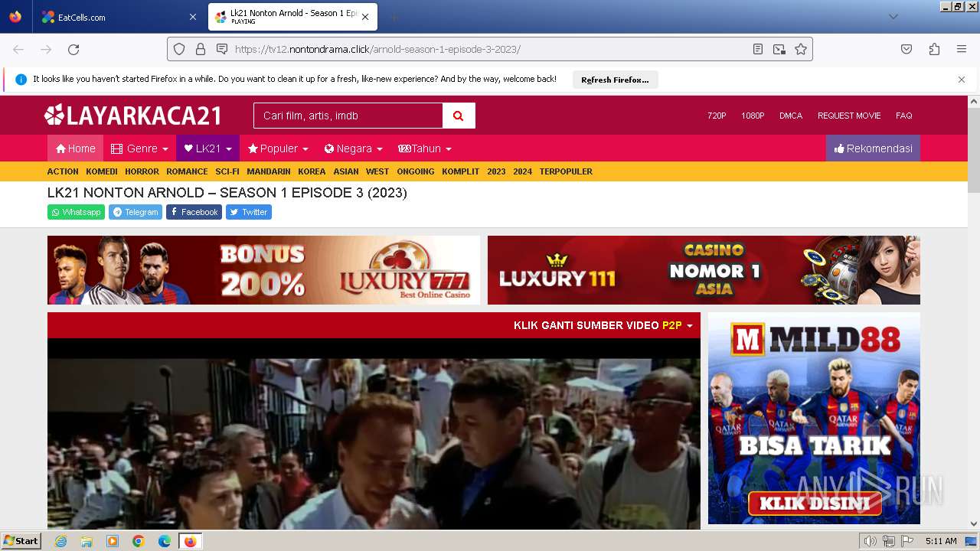The image size is (980, 551).
Task: Select the Lk21 Nonton Arnold tab
Action: (292, 17)
